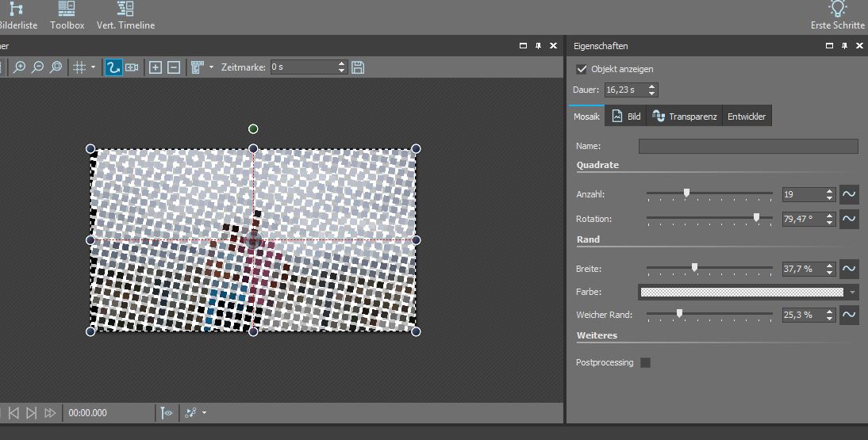
Task: Toggle the playhead preview eye icon
Action: tap(167, 412)
